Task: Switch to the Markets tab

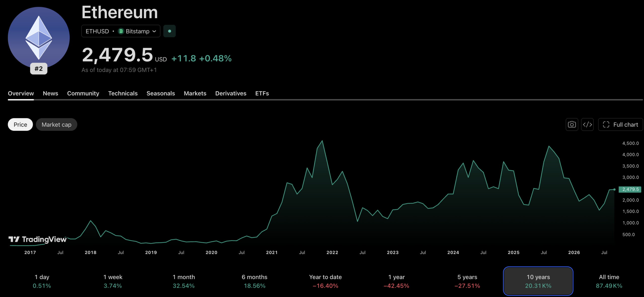Action: [x=195, y=93]
